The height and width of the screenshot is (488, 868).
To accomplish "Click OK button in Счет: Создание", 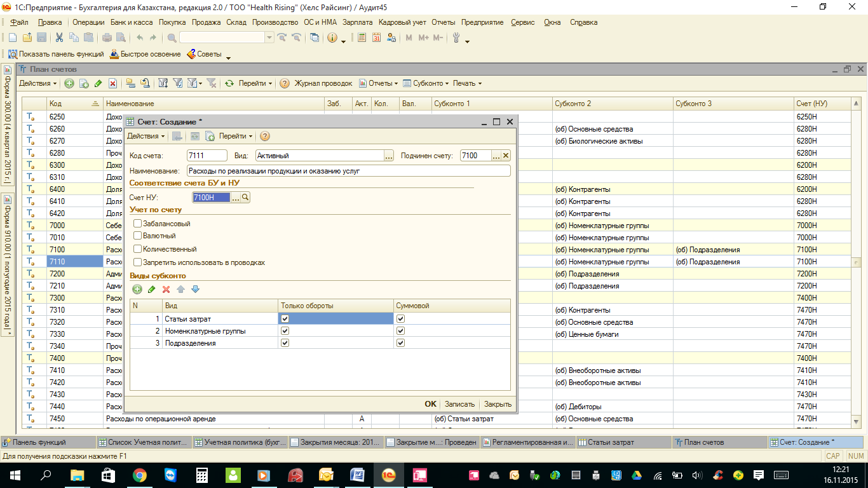I will 431,404.
